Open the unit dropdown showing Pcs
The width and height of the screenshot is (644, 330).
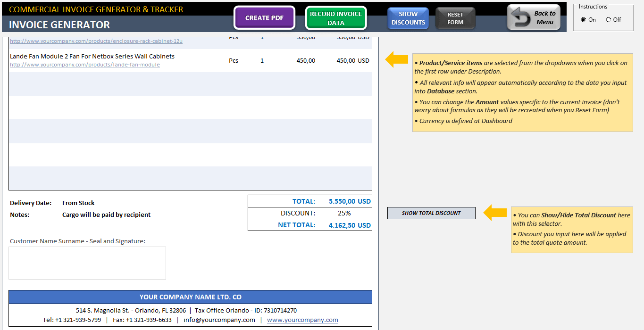[x=233, y=60]
